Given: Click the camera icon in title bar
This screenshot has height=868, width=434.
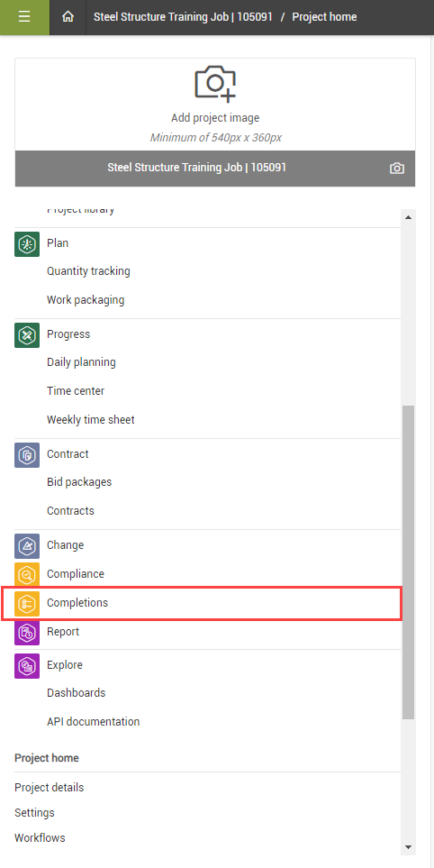Looking at the screenshot, I should (x=397, y=169).
